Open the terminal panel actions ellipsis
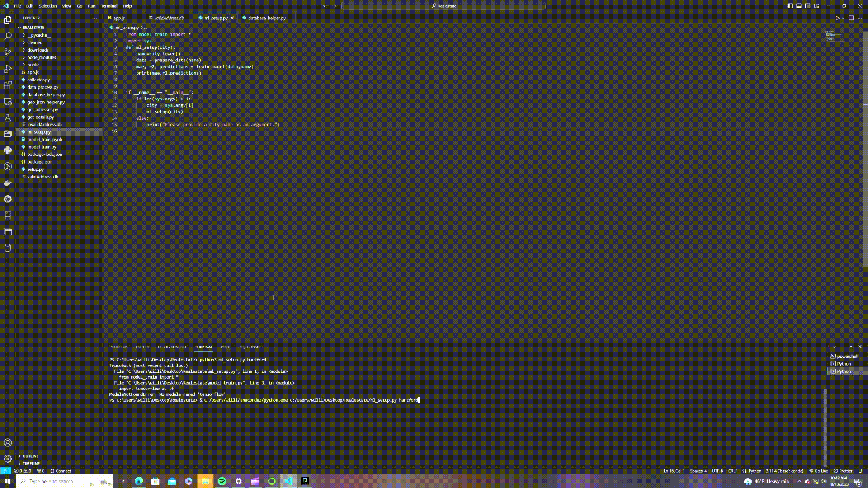Viewport: 868px width, 488px height. click(x=842, y=347)
